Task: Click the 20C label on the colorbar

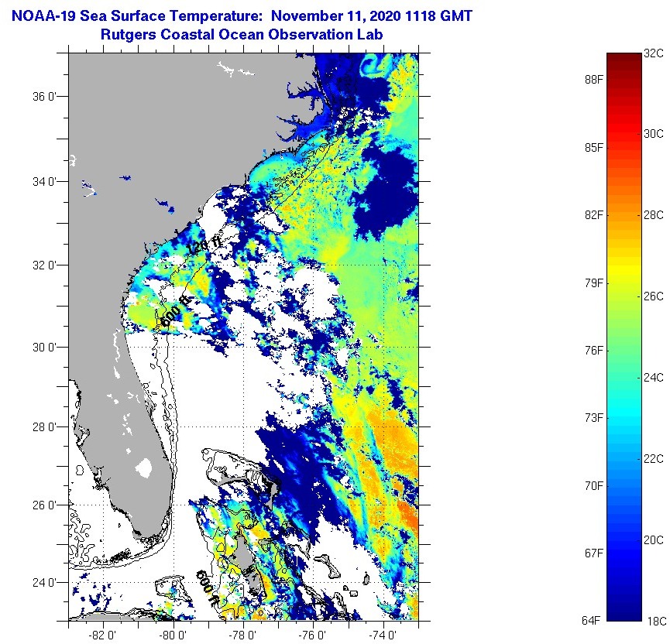Action: (653, 540)
